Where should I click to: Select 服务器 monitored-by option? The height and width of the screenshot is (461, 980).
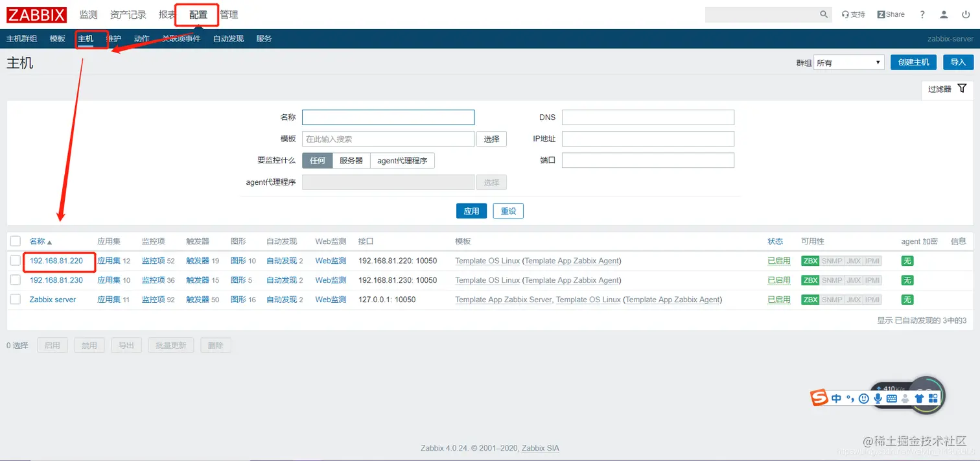click(351, 161)
